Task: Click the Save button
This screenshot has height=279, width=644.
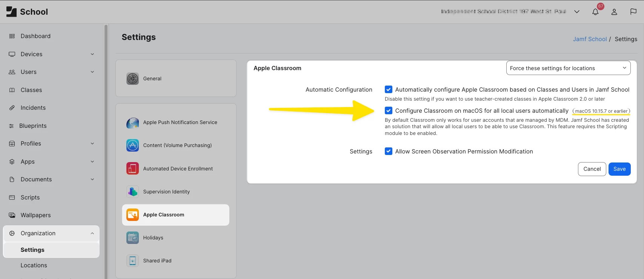Action: coord(619,169)
